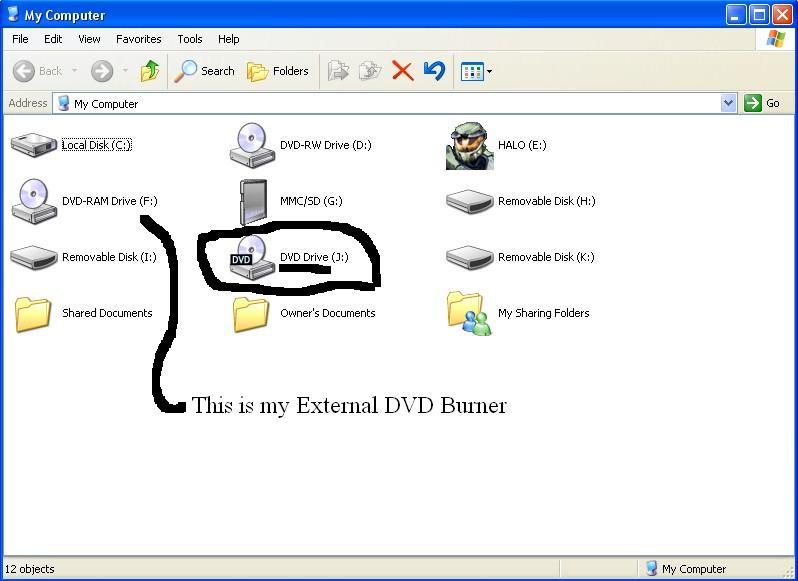Viewport: 798px width, 581px height.
Task: Open the Tools menu
Action: (190, 39)
